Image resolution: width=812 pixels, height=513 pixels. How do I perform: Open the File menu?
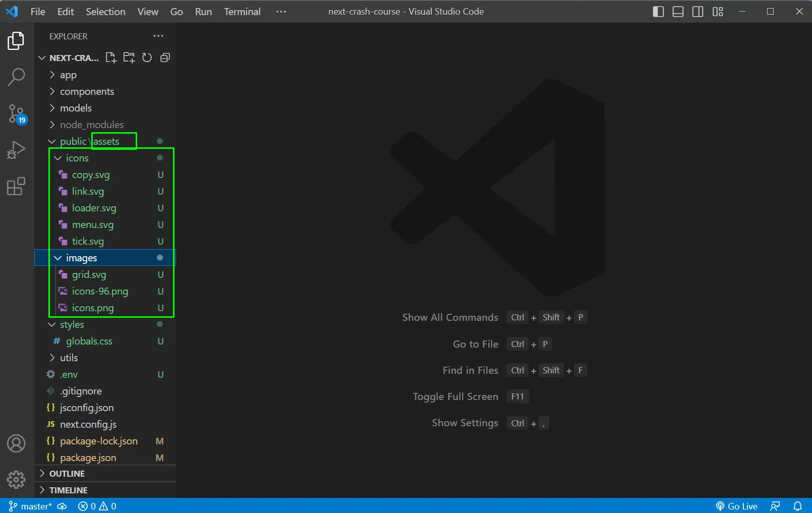pos(38,12)
